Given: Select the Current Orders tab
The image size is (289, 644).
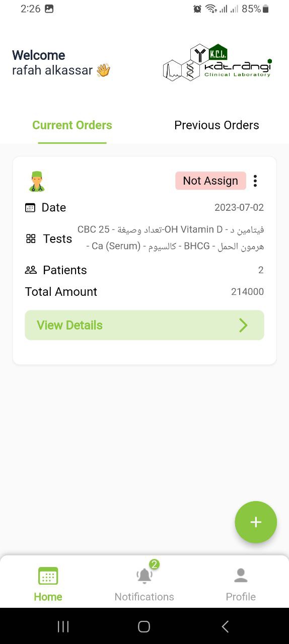Looking at the screenshot, I should pos(72,125).
